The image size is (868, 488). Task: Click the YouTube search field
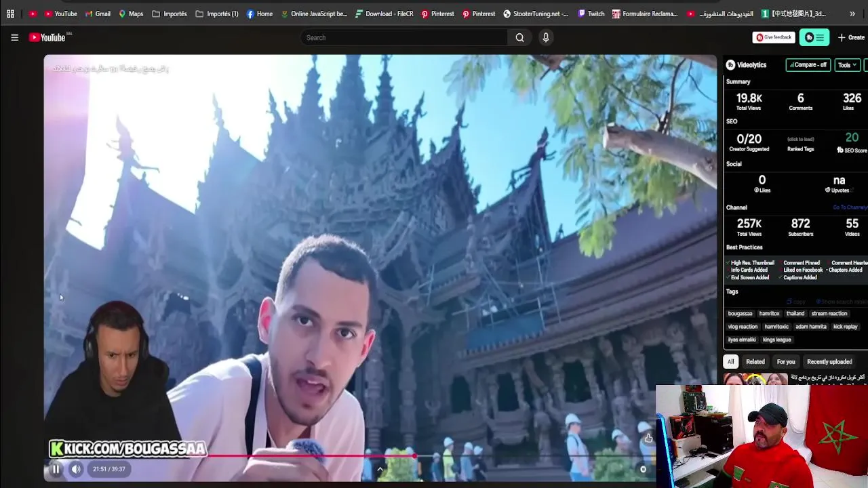tap(403, 37)
